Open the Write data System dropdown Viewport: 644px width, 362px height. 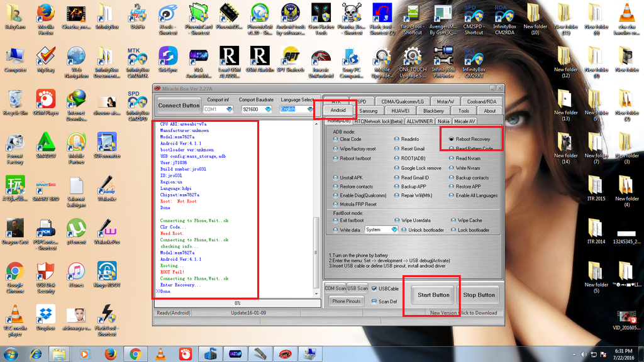pos(382,230)
